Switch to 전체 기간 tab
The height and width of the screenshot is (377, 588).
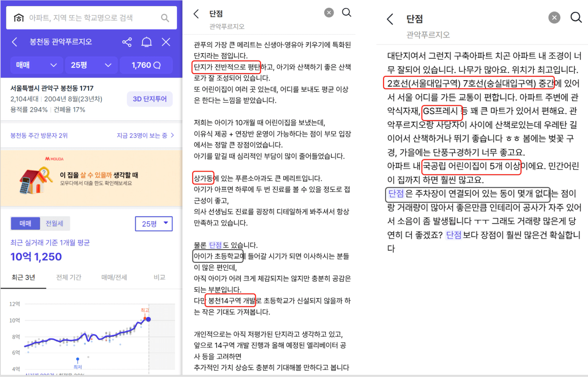pyautogui.click(x=69, y=277)
